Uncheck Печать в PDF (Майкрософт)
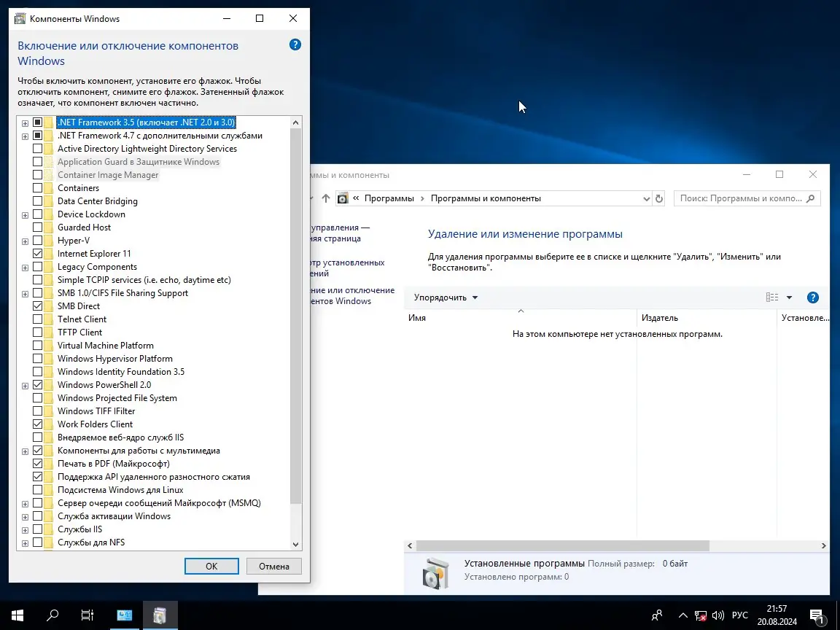The width and height of the screenshot is (840, 630). point(37,464)
